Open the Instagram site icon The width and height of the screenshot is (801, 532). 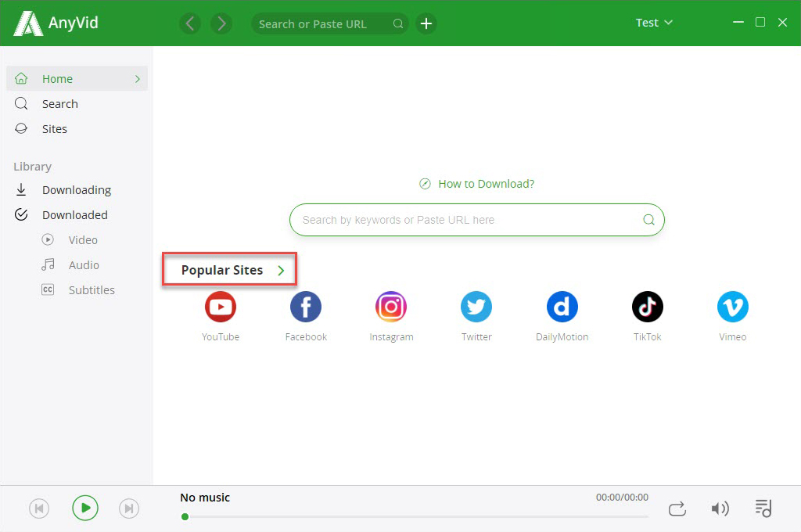click(391, 307)
